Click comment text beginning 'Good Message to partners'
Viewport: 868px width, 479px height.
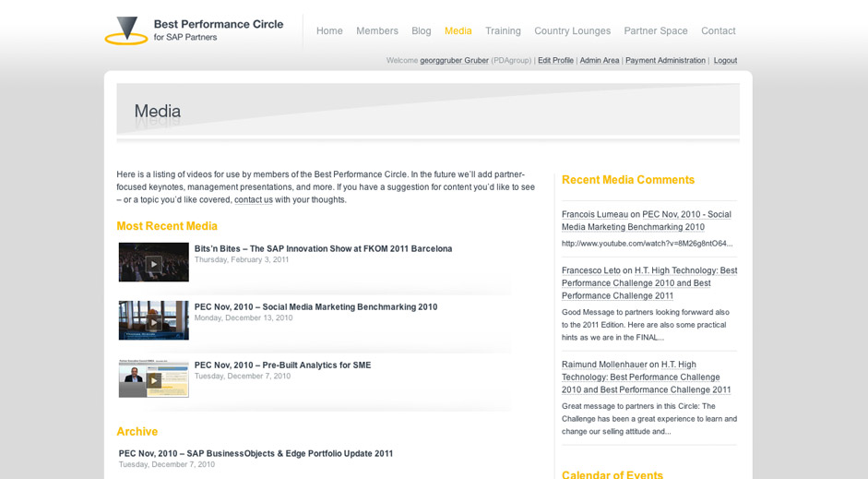click(645, 325)
